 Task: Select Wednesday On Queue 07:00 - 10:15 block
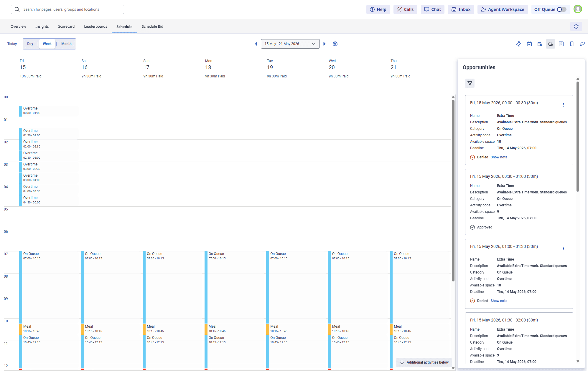click(x=358, y=287)
